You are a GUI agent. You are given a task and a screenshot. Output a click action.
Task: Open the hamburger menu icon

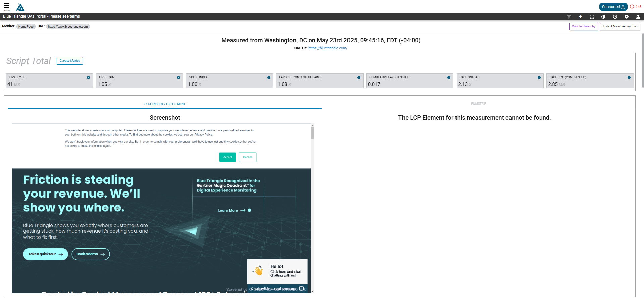(x=6, y=7)
